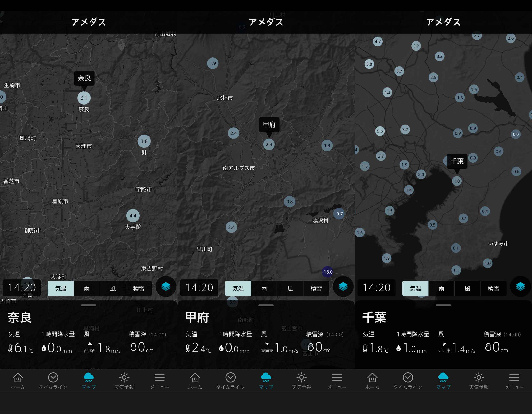Tap the 14:20 time button on Nara screen
The width and height of the screenshot is (532, 414).
click(22, 287)
